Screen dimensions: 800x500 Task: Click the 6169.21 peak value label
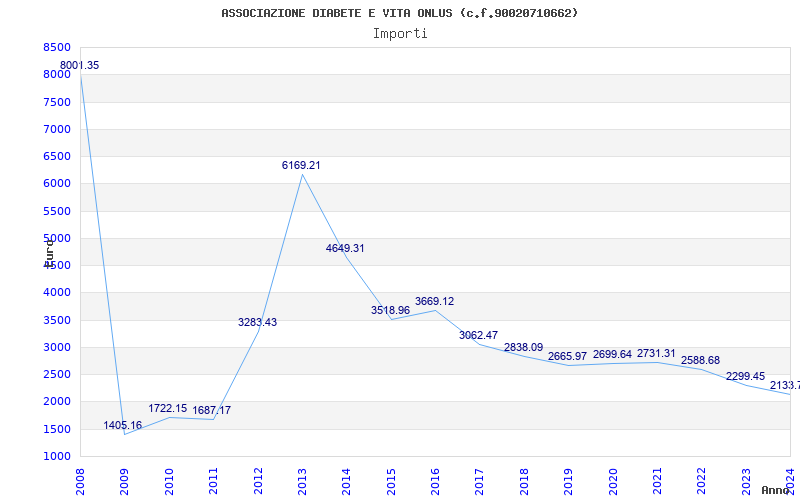coord(301,166)
